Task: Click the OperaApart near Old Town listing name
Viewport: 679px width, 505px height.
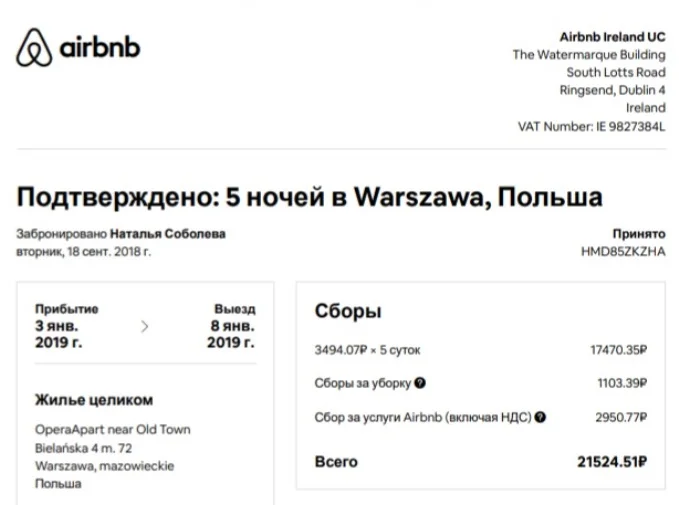Action: coord(113,430)
